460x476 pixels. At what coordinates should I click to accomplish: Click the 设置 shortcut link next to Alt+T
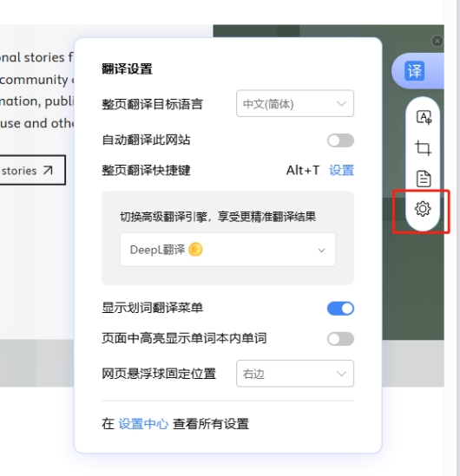(341, 170)
